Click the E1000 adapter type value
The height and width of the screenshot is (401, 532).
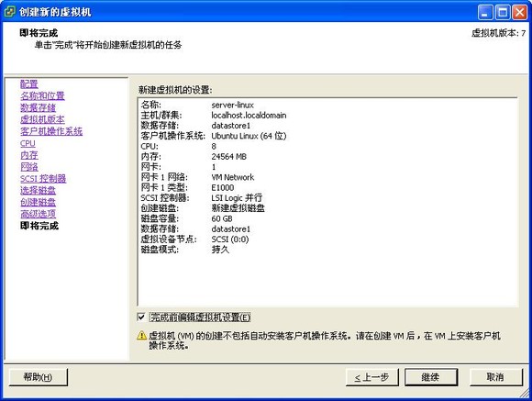pos(223,188)
